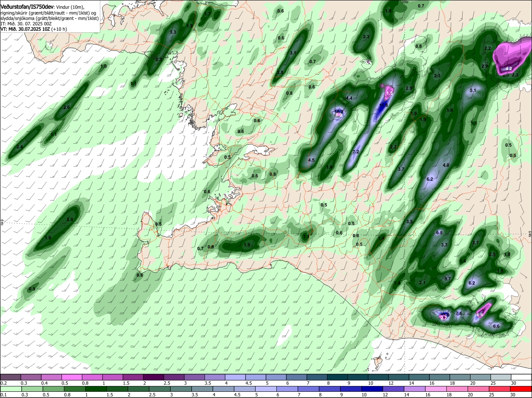Image resolution: width=532 pixels, height=398 pixels.
Task: Click the 'slydda/snjókoma' legend description line
Action: [x=49, y=18]
